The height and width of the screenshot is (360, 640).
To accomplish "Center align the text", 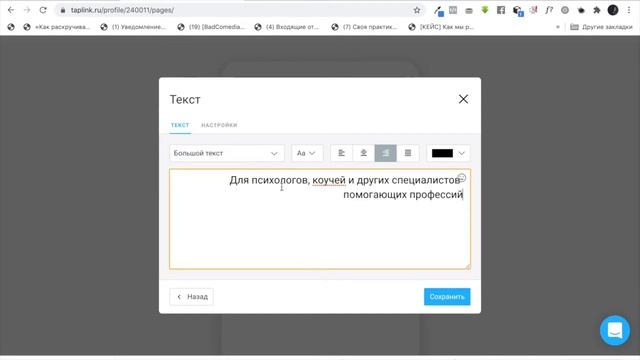I will 364,153.
